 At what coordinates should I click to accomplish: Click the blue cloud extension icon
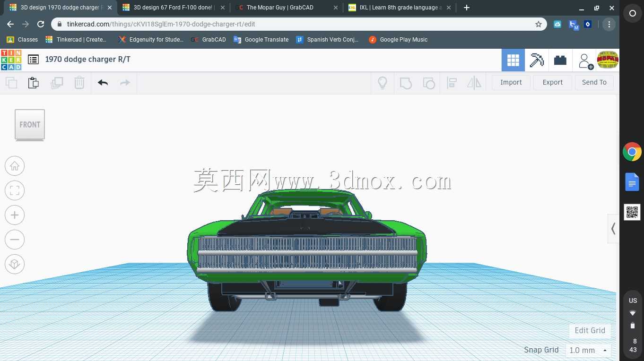pos(557,24)
